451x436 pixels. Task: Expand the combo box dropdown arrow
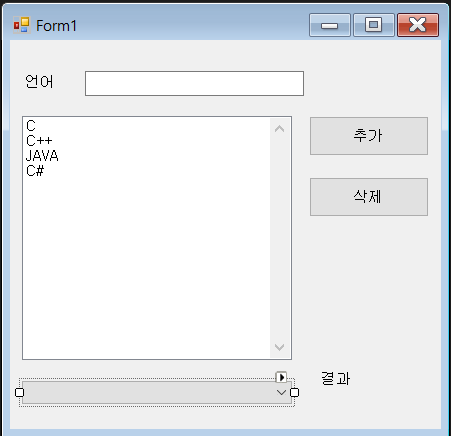tap(281, 392)
